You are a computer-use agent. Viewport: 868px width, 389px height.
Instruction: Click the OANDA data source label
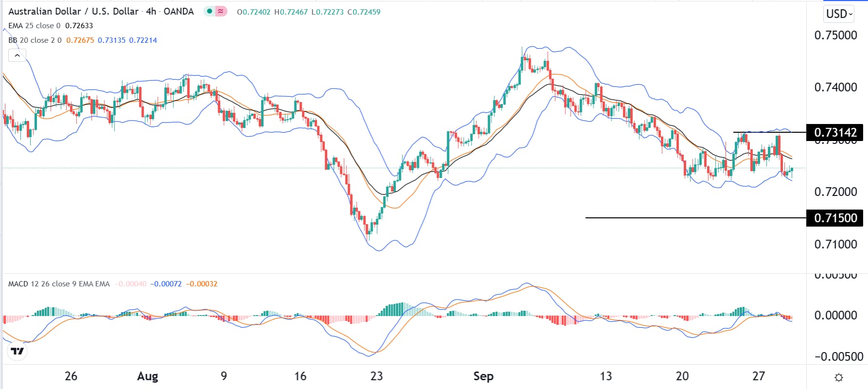pos(178,11)
